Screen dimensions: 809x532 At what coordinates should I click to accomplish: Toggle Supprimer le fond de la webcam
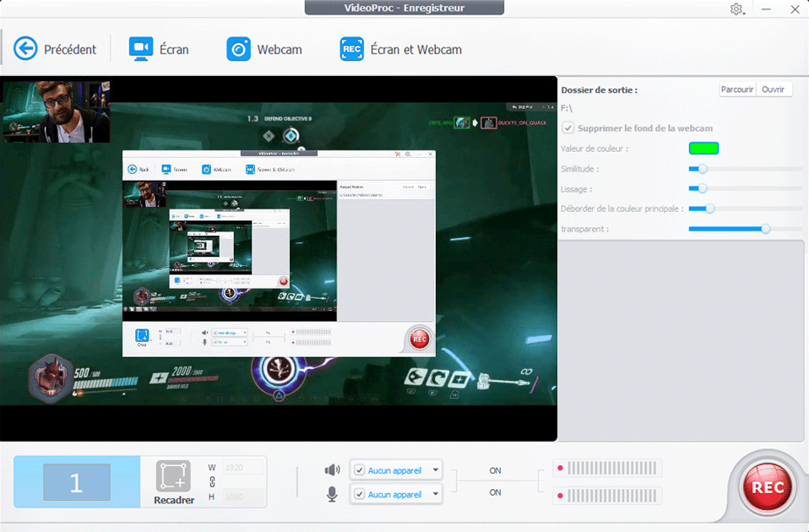pos(568,128)
